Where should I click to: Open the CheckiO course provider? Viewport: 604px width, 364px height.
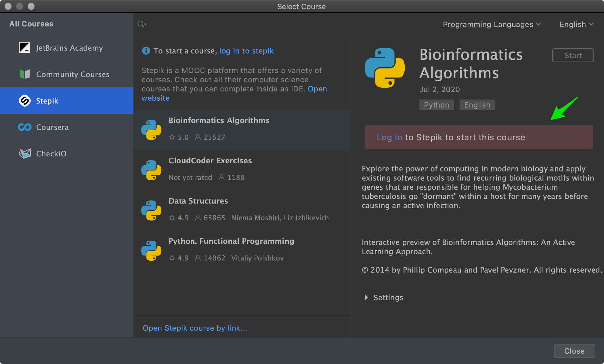click(25, 153)
